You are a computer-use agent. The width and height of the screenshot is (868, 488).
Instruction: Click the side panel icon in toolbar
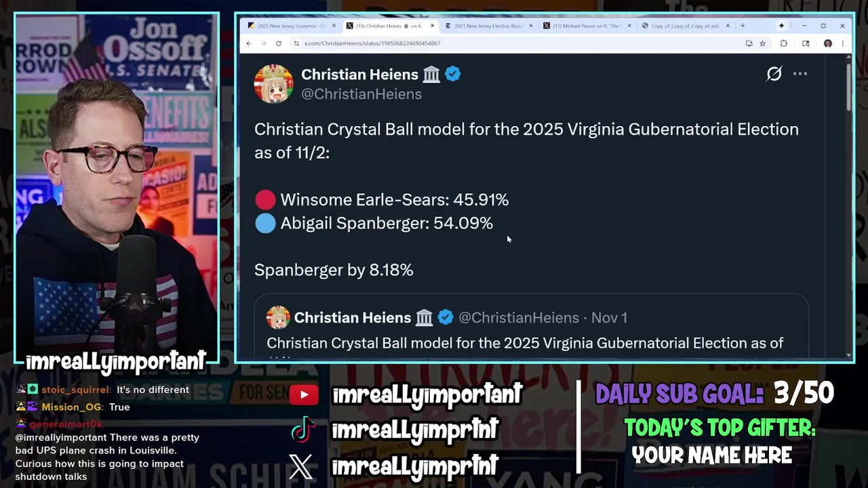[x=806, y=43]
